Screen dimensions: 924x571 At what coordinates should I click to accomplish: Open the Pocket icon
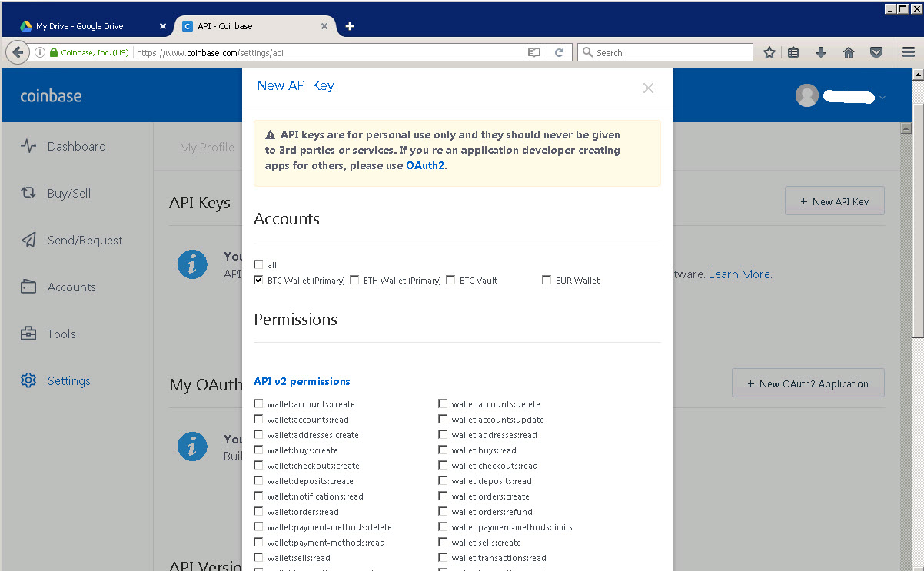pos(876,52)
